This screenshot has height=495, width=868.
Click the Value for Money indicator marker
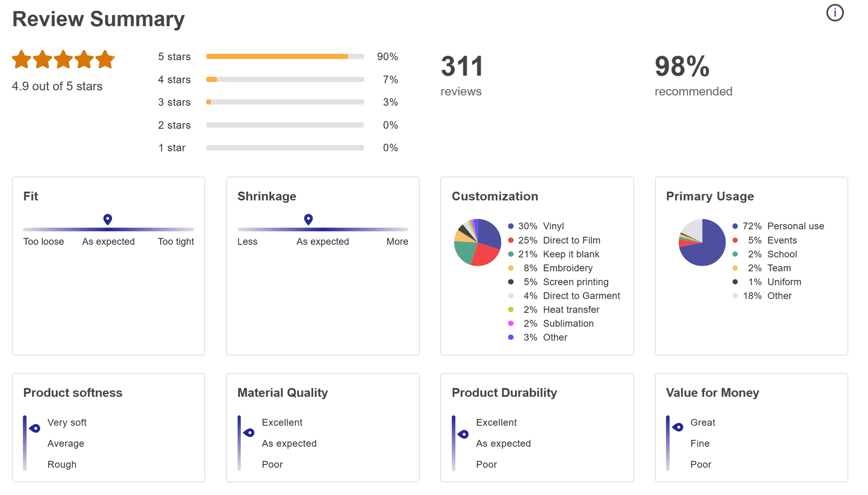[x=678, y=427]
